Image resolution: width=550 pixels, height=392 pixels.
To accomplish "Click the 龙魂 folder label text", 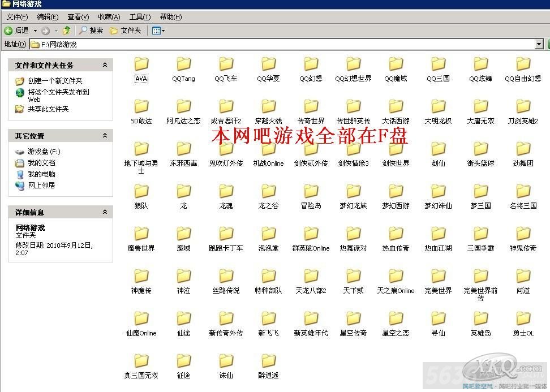I will [x=226, y=206].
